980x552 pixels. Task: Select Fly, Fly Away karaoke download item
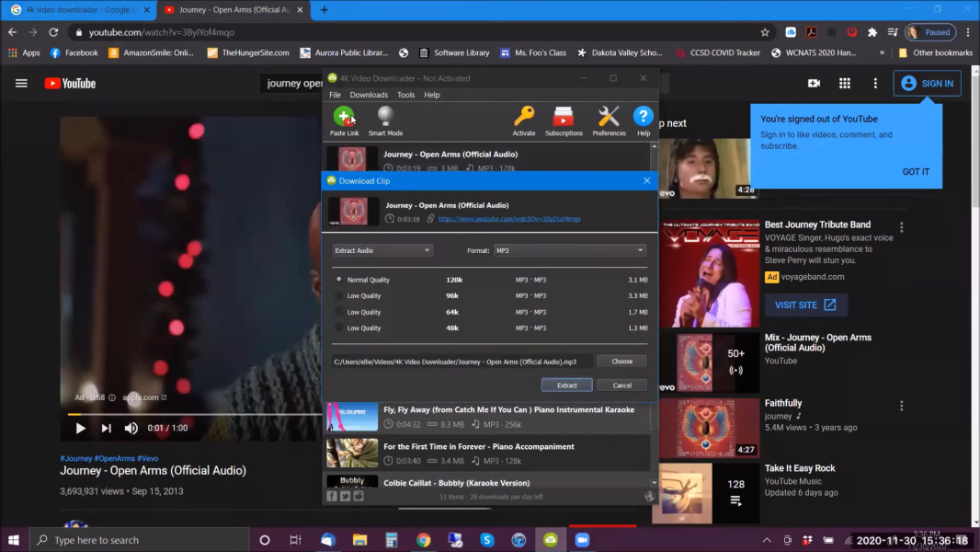coord(488,417)
